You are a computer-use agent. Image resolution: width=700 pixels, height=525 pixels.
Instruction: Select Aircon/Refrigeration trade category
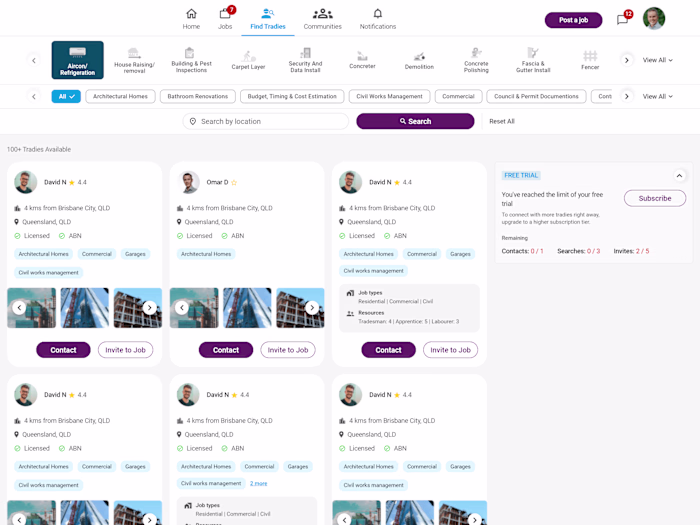tap(78, 60)
